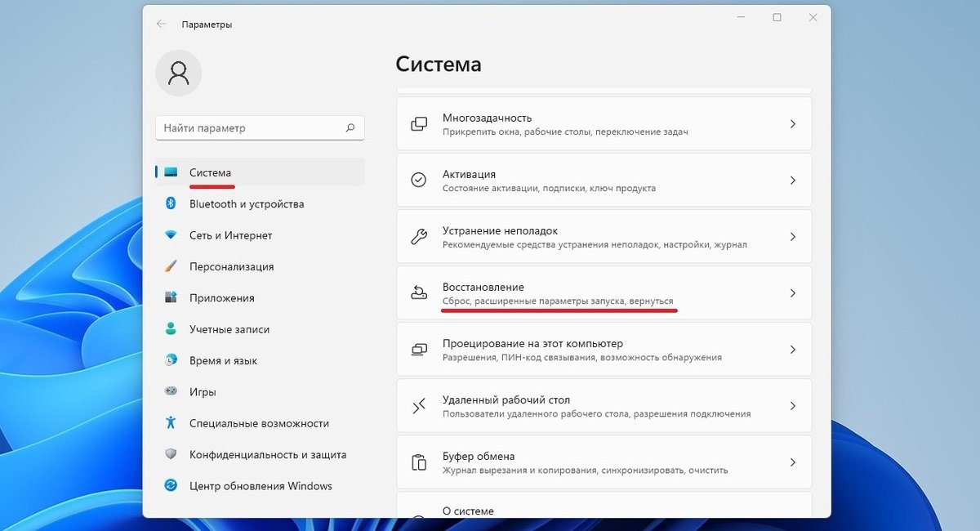The width and height of the screenshot is (980, 531).
Task: Maximize the Параметры window
Action: coord(777,17)
